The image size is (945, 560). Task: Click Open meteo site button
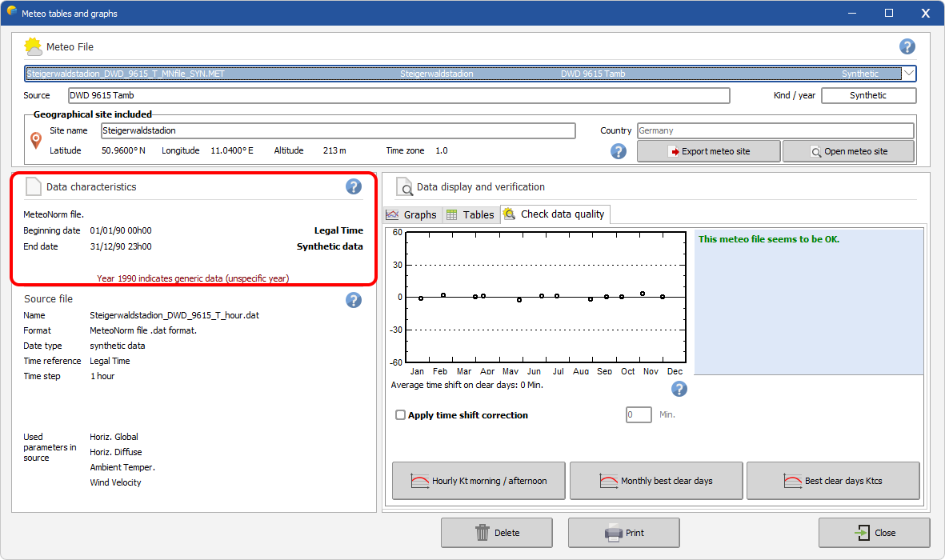click(848, 151)
